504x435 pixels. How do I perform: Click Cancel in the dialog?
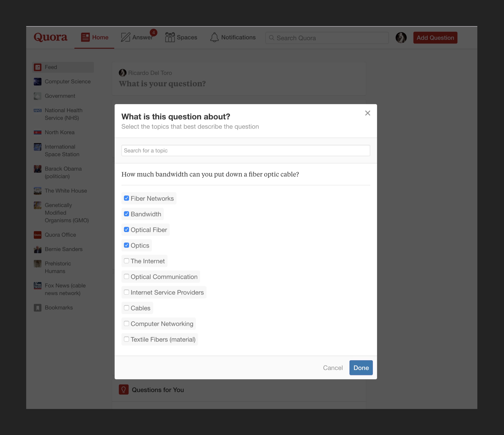tap(332, 368)
